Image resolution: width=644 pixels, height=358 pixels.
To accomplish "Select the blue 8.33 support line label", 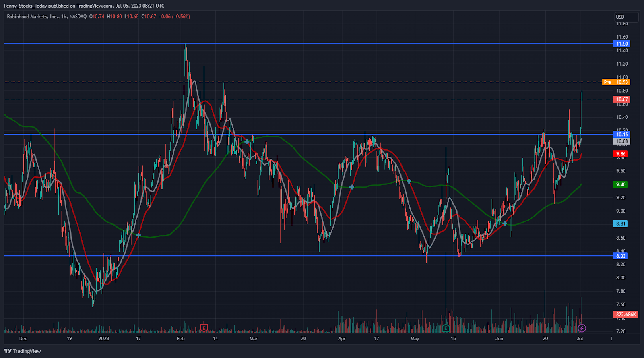I will (621, 256).
